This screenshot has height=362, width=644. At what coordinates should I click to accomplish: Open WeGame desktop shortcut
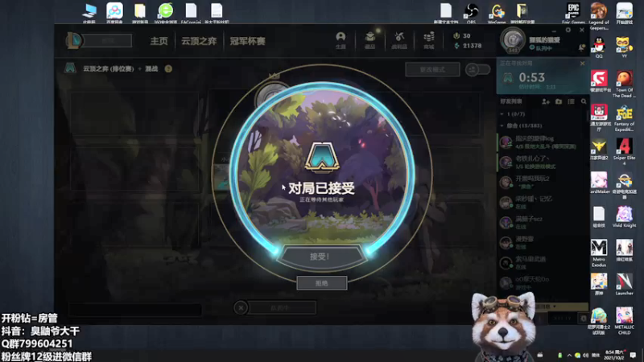497,14
